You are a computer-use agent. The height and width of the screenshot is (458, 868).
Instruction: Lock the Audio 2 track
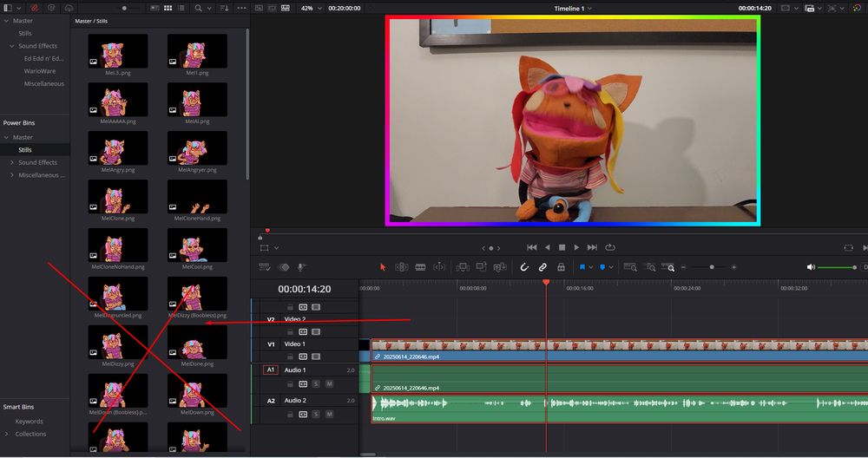point(290,415)
